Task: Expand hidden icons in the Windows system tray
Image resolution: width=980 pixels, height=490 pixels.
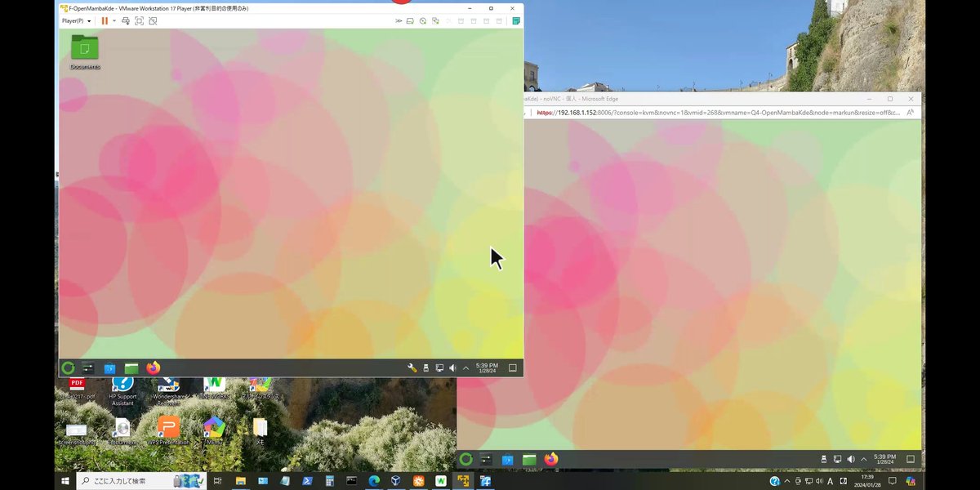Action: (786, 481)
